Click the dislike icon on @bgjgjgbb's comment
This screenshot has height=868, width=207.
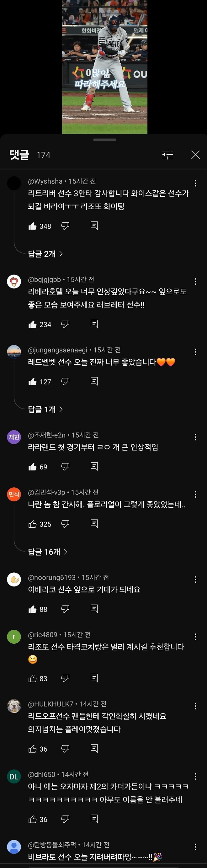pos(65,324)
